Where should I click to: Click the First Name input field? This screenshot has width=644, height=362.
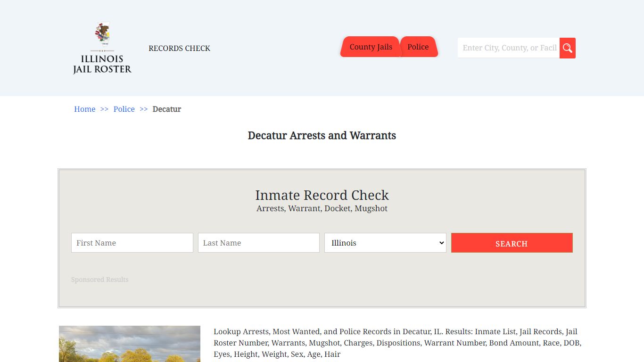coord(132,243)
